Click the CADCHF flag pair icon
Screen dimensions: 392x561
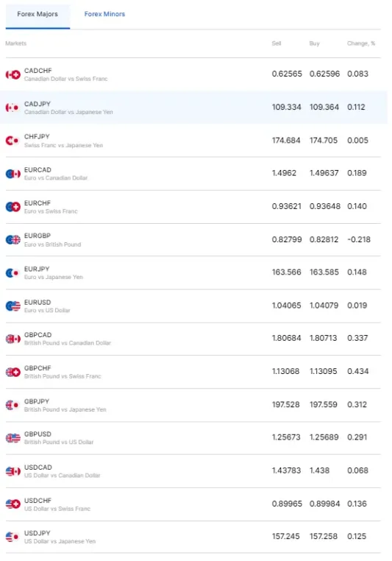point(13,75)
